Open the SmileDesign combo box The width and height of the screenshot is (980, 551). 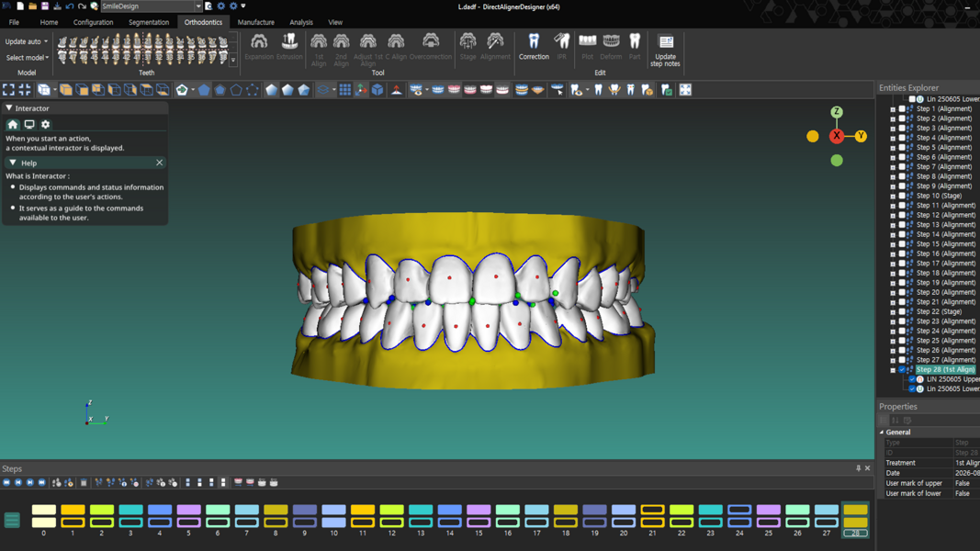152,6
